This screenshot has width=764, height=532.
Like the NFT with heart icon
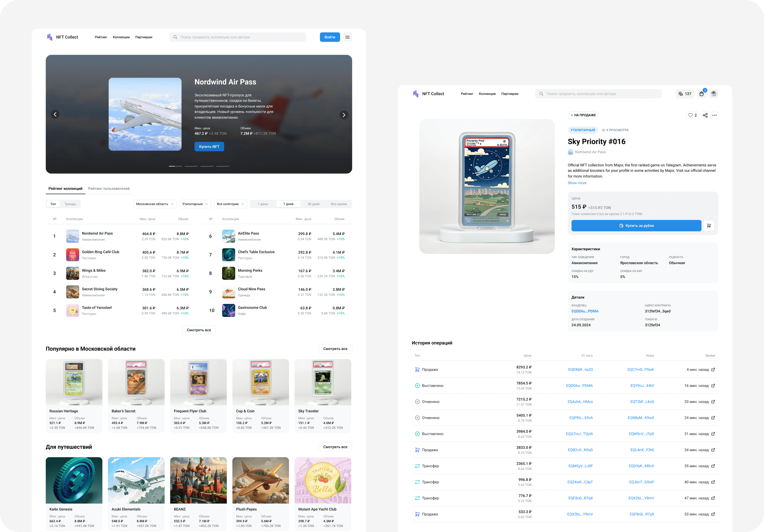[692, 115]
